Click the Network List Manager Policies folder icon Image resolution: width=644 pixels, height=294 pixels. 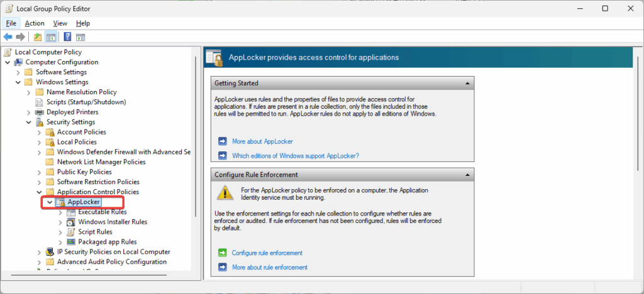coord(50,162)
